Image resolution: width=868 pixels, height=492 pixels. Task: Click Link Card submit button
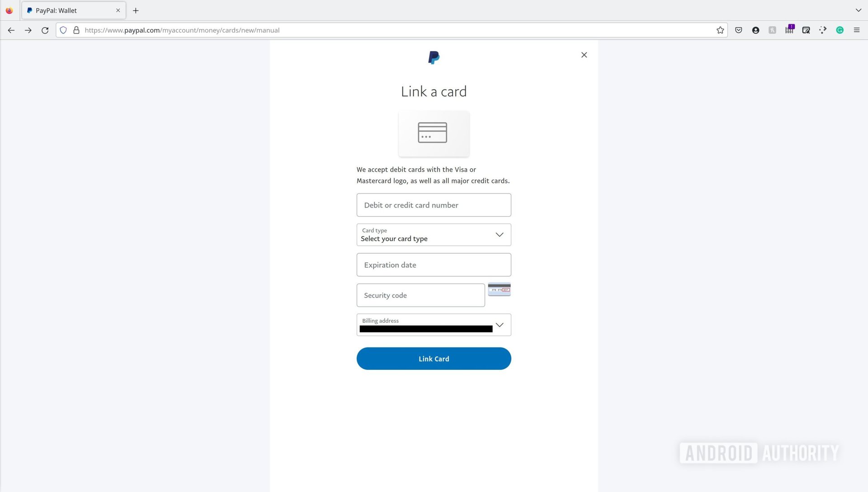click(x=434, y=359)
